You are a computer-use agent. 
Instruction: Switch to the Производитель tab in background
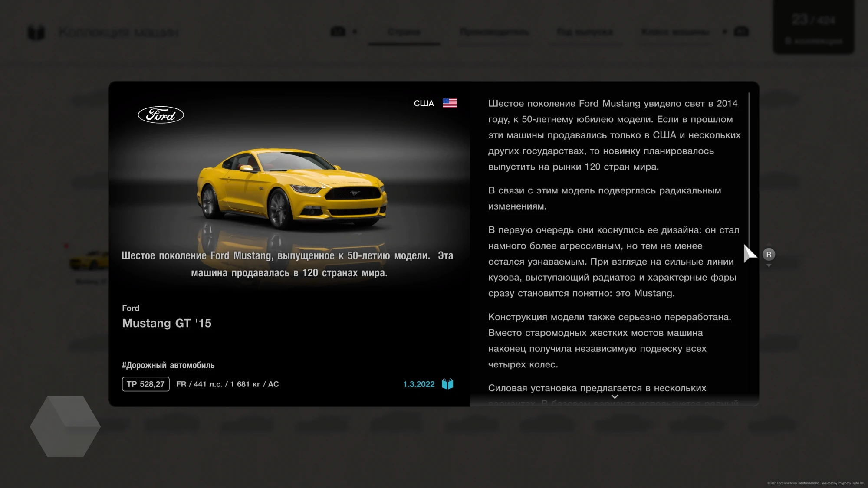494,32
